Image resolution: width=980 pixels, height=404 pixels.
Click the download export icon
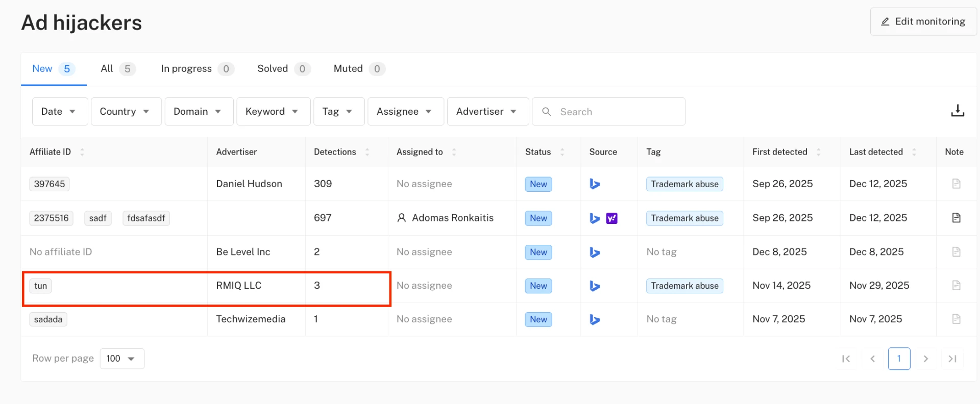pos(958,111)
